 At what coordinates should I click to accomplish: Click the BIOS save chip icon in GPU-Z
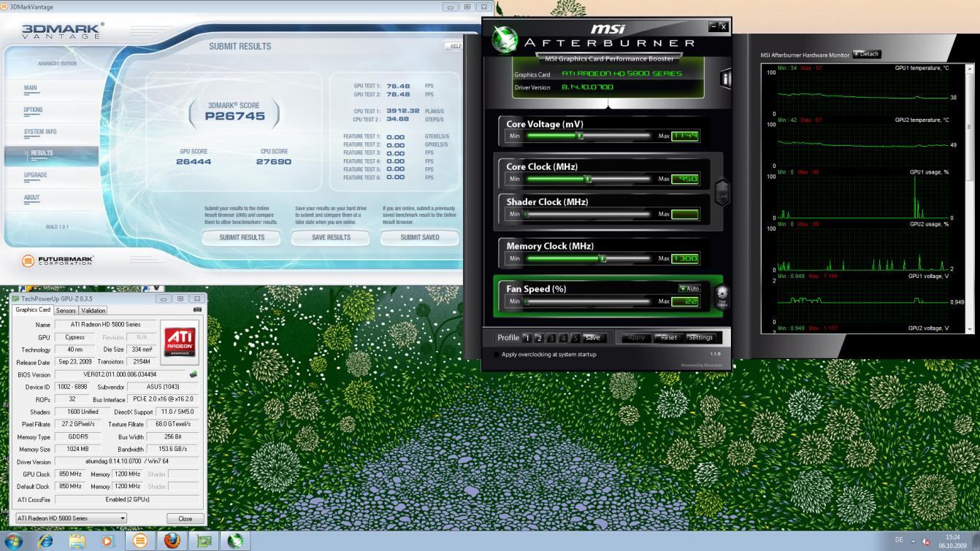point(194,374)
